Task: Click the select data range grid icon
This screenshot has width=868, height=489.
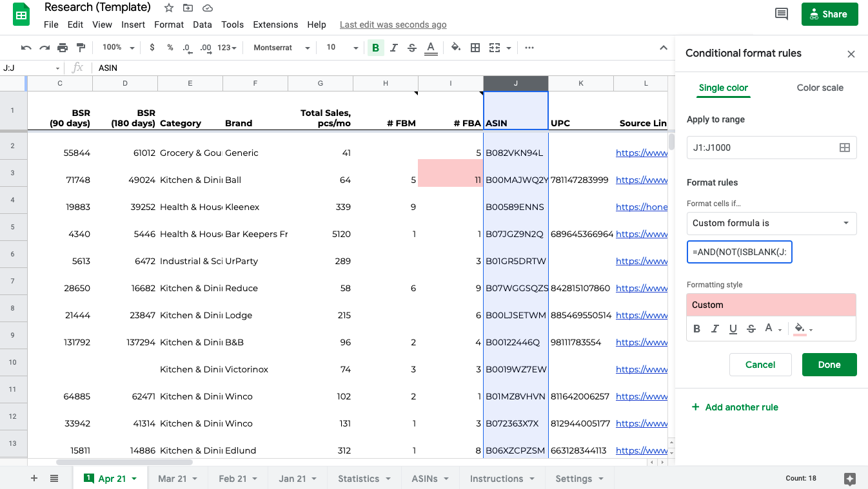Action: (x=844, y=148)
